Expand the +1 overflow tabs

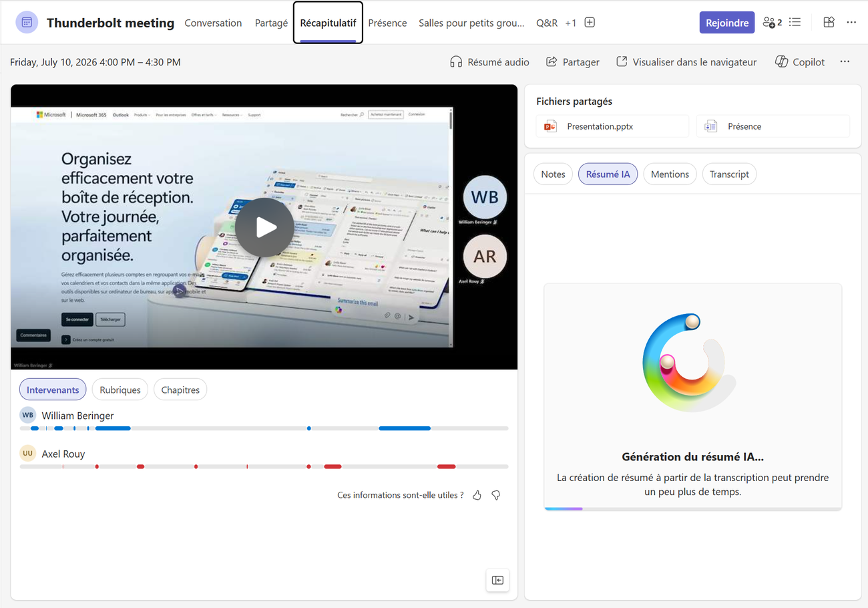pyautogui.click(x=571, y=23)
